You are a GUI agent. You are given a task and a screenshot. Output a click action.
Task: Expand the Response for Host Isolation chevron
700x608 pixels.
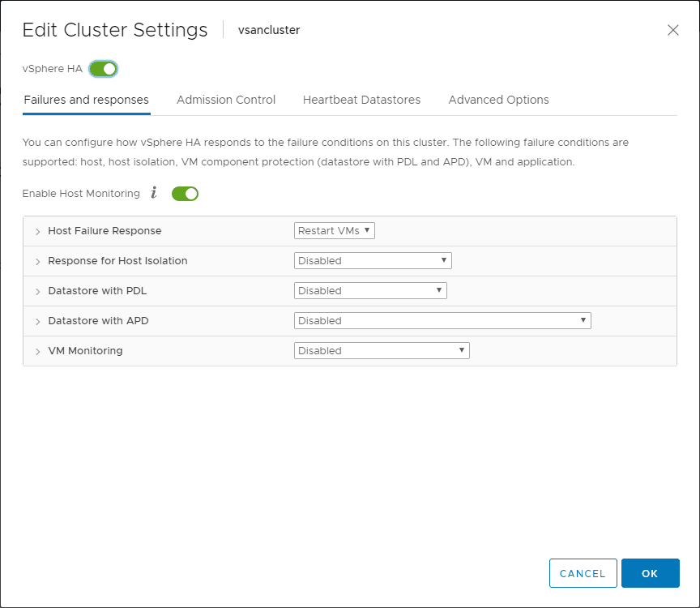[x=38, y=261]
